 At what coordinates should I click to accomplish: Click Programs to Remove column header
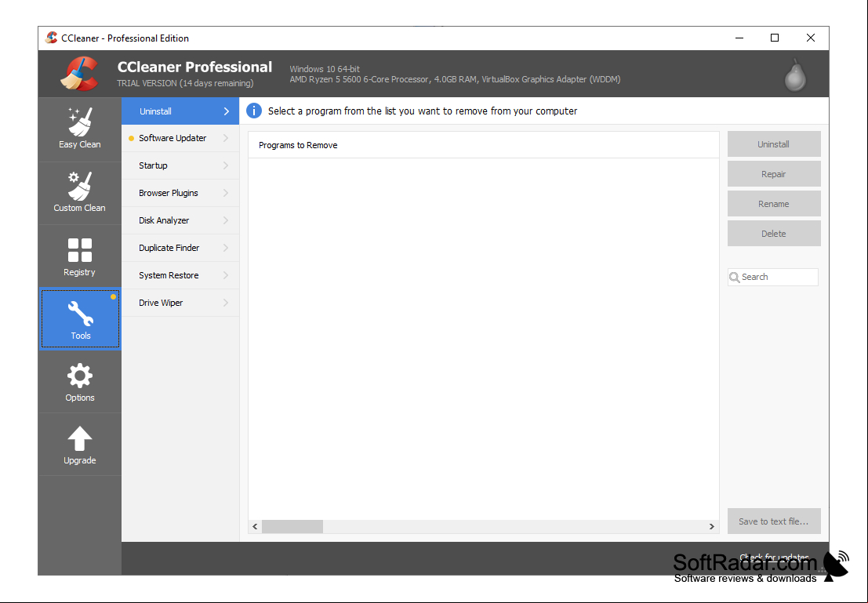coord(484,145)
